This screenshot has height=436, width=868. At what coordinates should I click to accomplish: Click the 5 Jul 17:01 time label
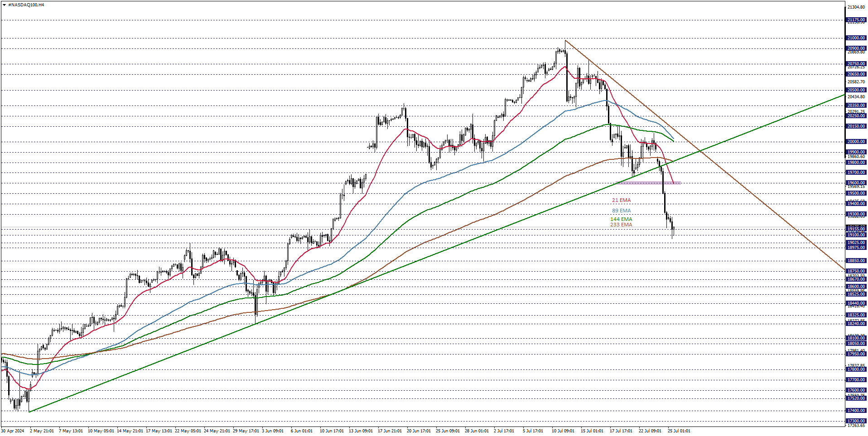pyautogui.click(x=533, y=431)
